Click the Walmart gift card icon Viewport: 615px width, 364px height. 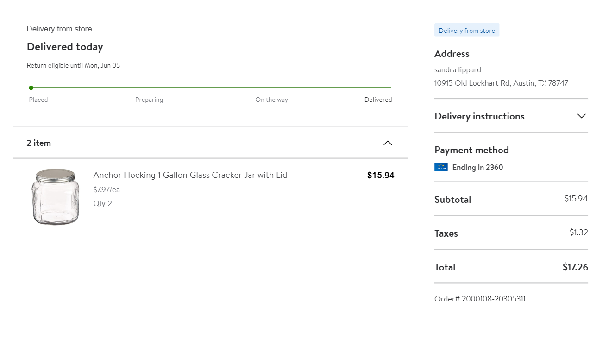point(441,167)
